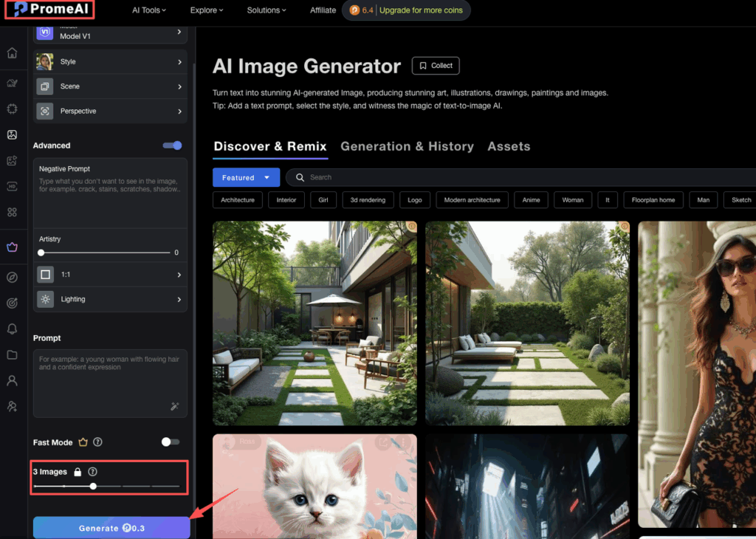Expand the Lighting option row
Image resolution: width=756 pixels, height=539 pixels.
pos(110,299)
